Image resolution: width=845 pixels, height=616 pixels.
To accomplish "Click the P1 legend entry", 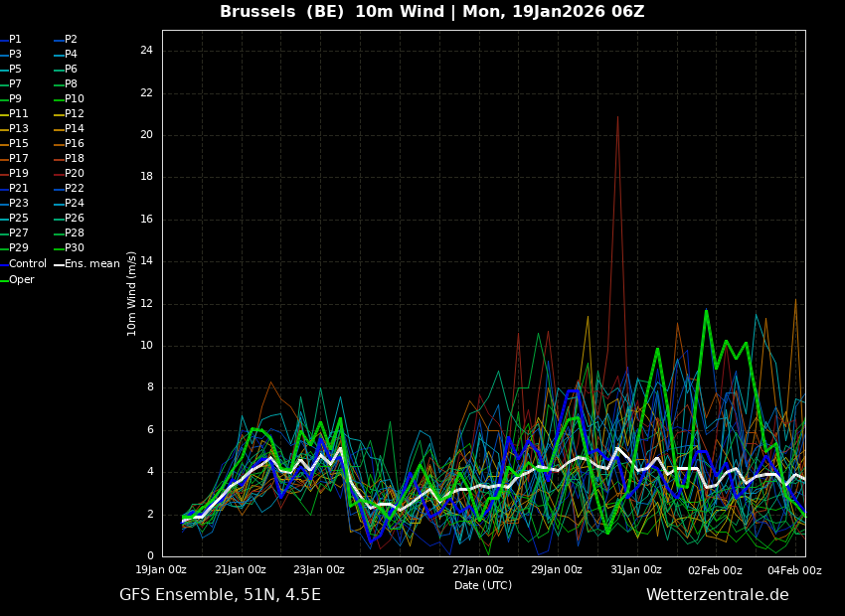I will 15,40.
